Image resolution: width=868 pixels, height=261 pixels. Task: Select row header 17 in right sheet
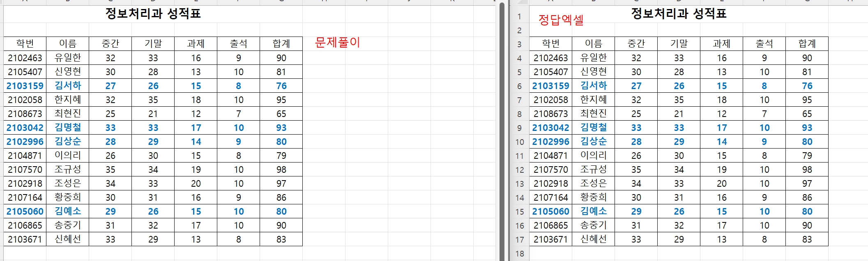click(x=519, y=240)
